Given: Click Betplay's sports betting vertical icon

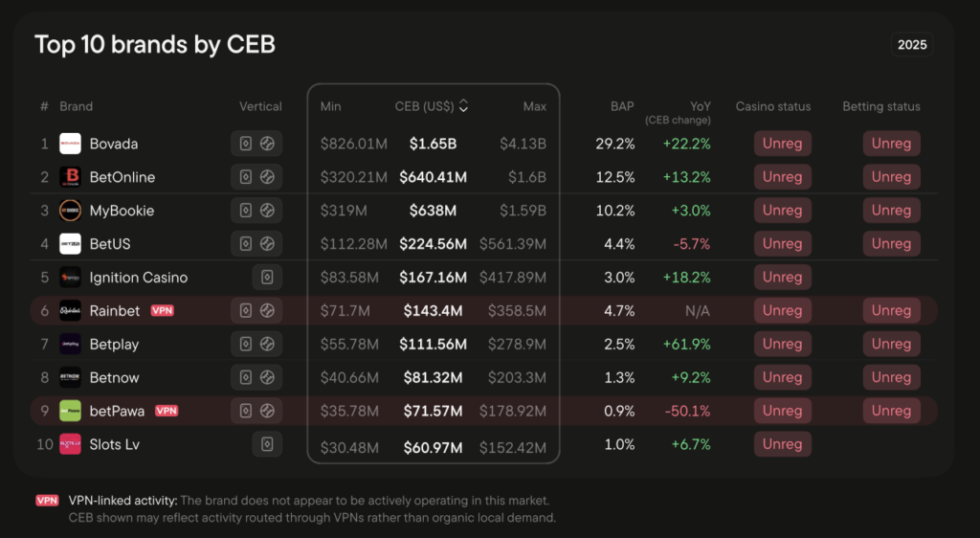Looking at the screenshot, I should [268, 344].
